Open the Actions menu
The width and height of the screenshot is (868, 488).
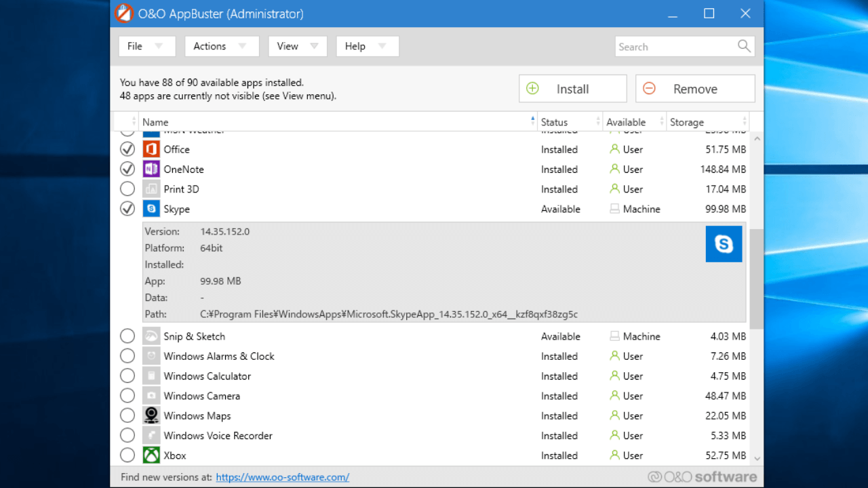pos(222,46)
